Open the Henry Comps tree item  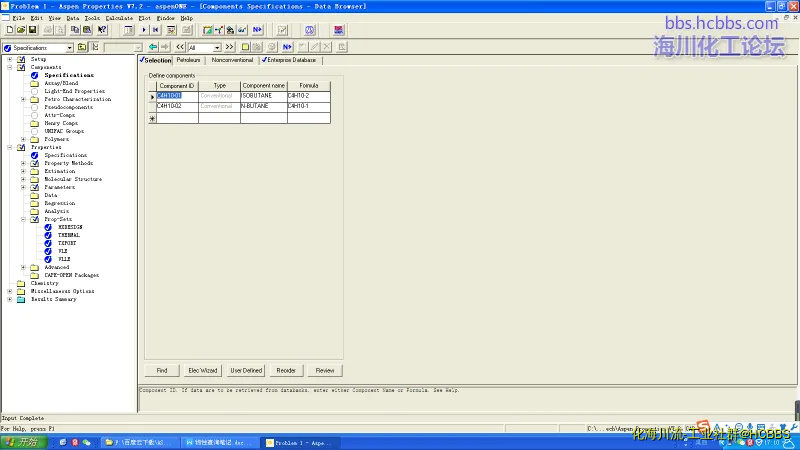[x=61, y=123]
